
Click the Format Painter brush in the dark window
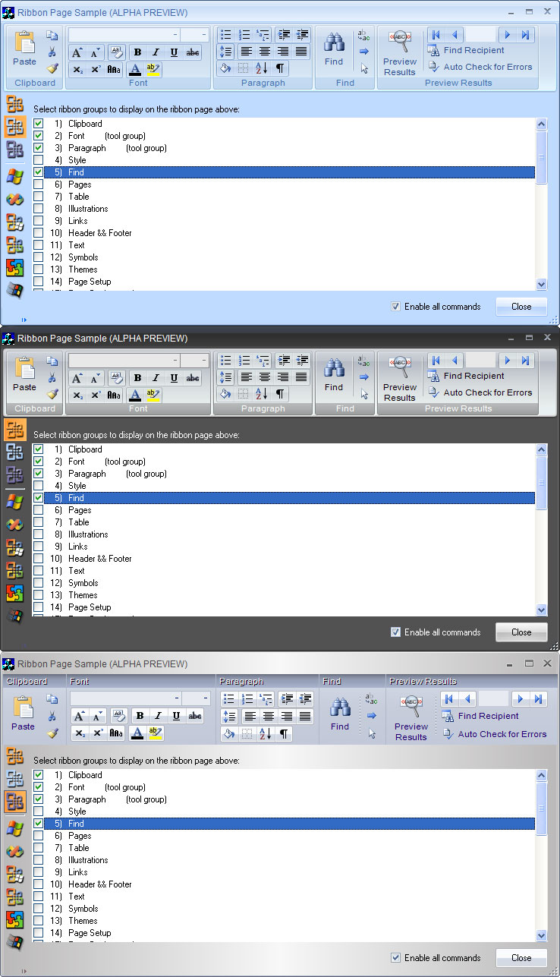(52, 394)
